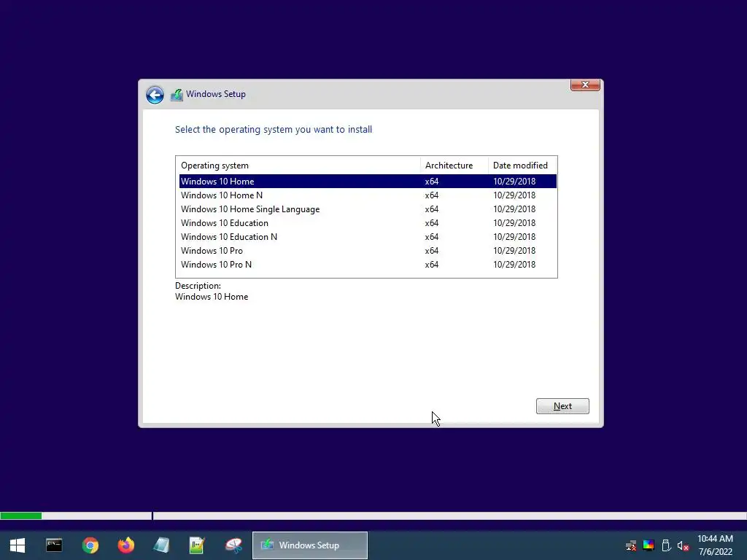This screenshot has width=747, height=560.
Task: Go back using the blue arrow button
Action: pos(155,95)
